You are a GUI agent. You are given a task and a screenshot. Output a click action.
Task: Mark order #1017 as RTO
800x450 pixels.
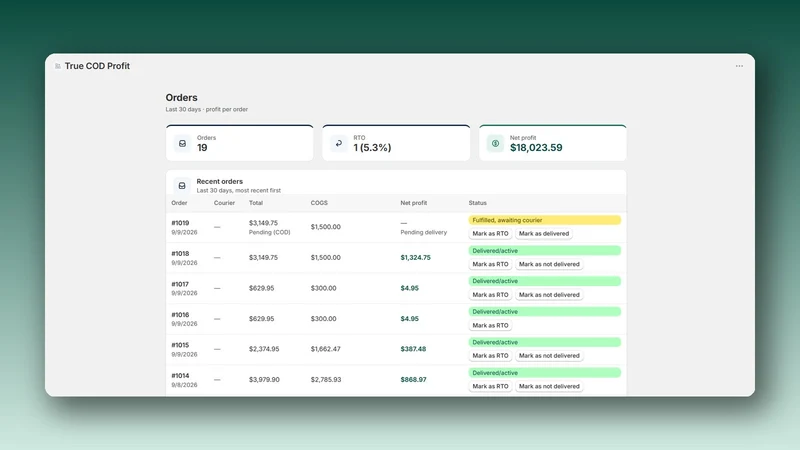pyautogui.click(x=490, y=295)
